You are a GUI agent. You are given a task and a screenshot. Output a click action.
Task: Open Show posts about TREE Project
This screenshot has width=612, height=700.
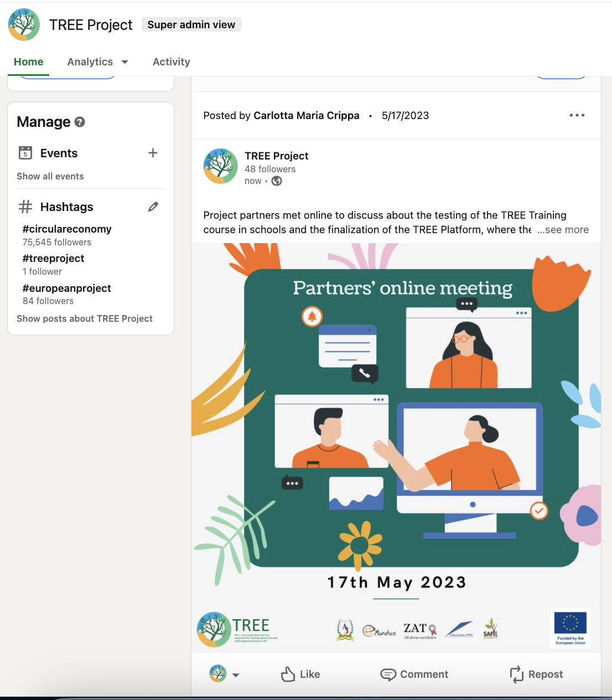point(85,318)
